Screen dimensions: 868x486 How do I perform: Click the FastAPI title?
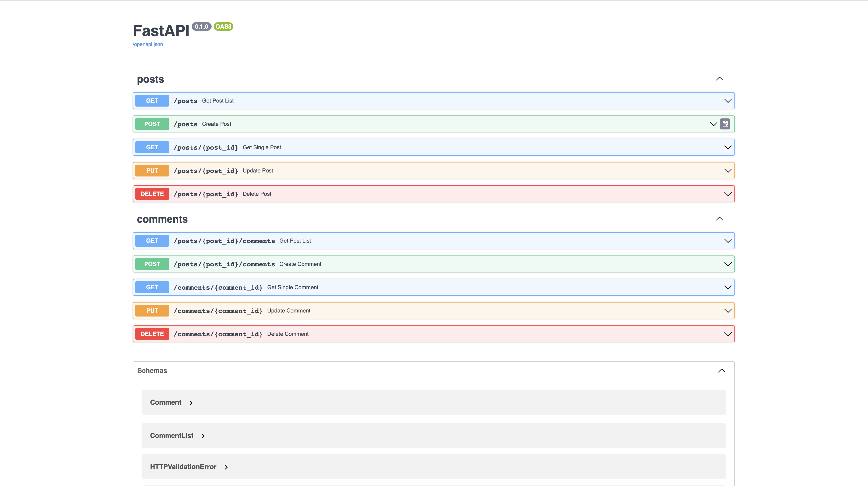pyautogui.click(x=161, y=31)
